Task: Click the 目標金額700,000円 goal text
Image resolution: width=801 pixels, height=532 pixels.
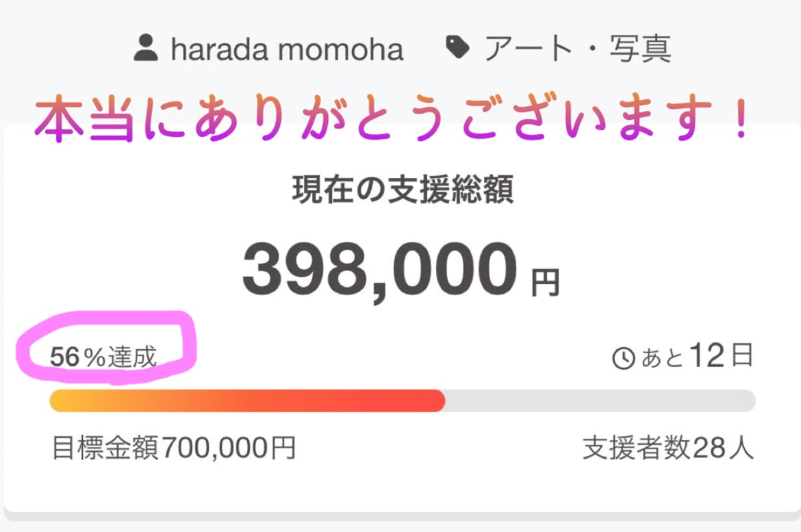Action: [x=174, y=448]
